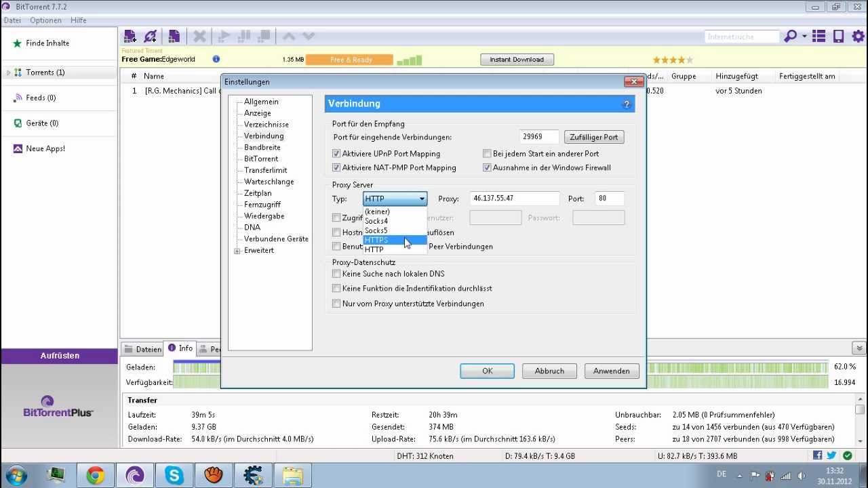The image size is (868, 488).
Task: Click the Twitter icon in the status bar
Action: point(831,455)
